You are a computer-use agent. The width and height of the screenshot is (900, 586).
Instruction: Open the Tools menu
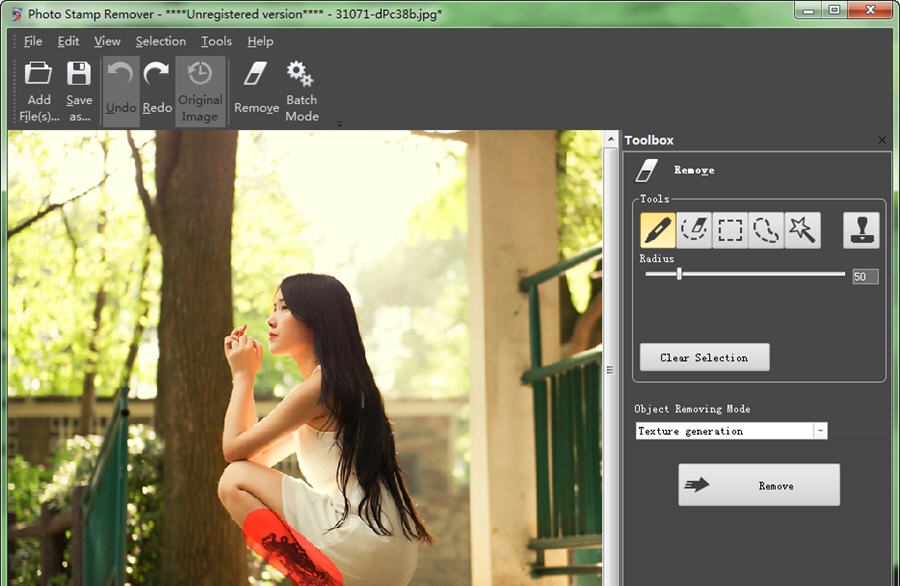pyautogui.click(x=216, y=41)
